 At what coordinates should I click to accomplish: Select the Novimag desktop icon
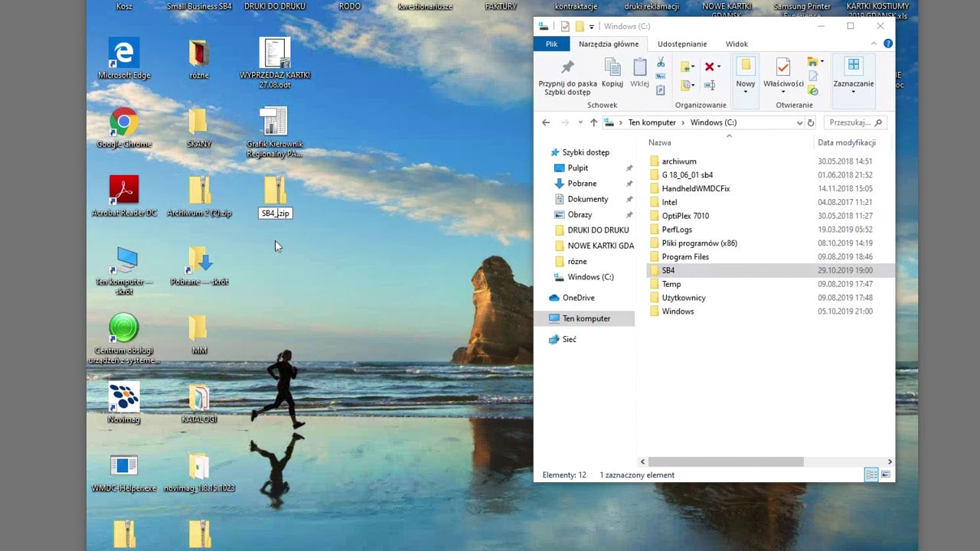click(124, 403)
